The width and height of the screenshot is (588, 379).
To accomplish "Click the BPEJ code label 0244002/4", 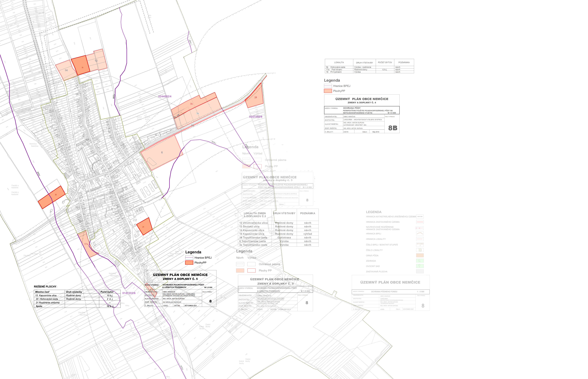I will pos(165,96).
